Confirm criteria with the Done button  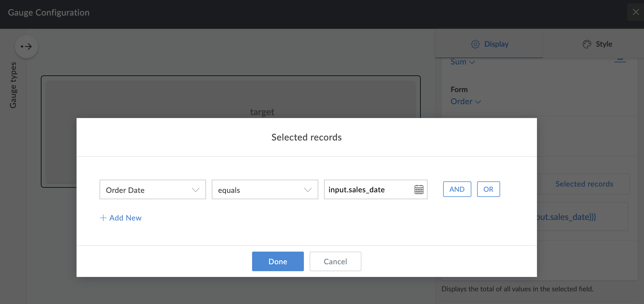(x=278, y=261)
